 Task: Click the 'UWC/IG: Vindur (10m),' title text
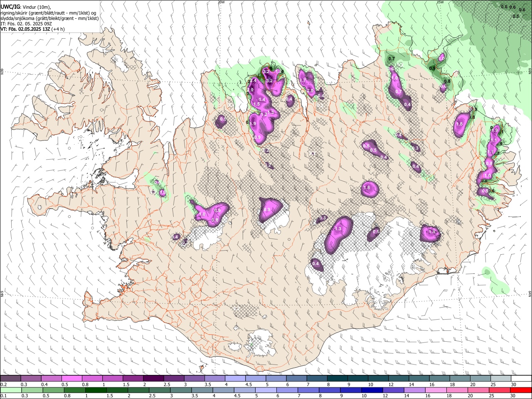pos(25,7)
